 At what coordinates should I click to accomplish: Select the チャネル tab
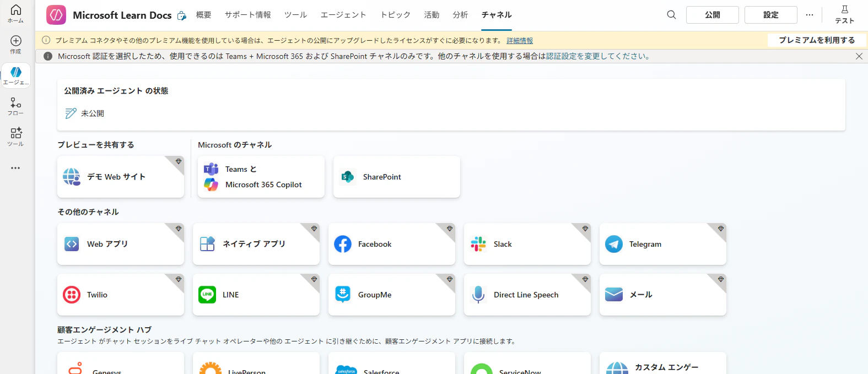(497, 15)
